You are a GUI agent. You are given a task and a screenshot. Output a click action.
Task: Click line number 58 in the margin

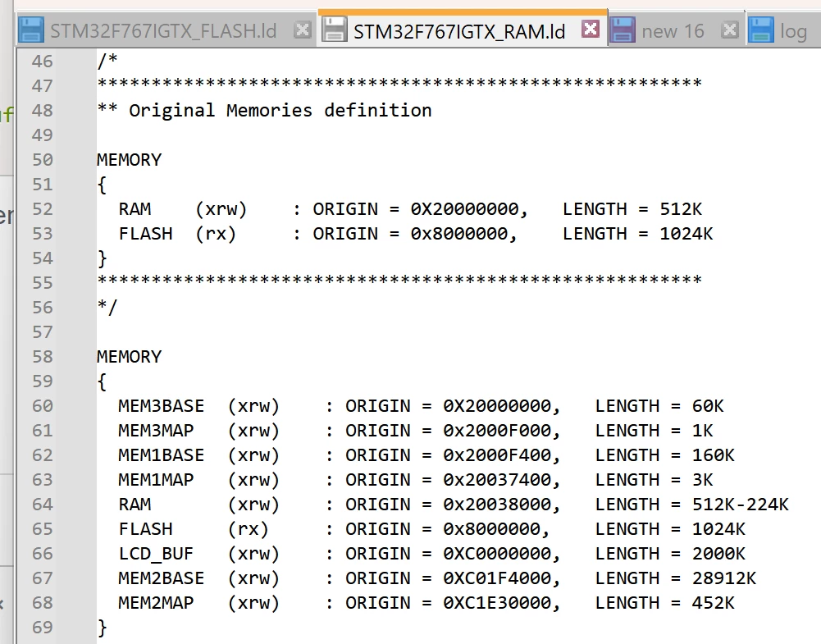43,357
